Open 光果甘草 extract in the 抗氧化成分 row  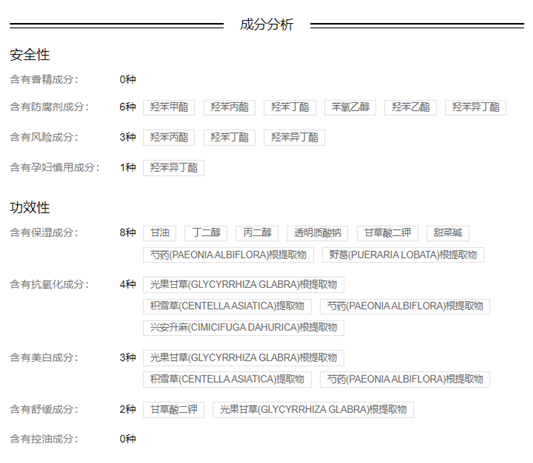(244, 285)
